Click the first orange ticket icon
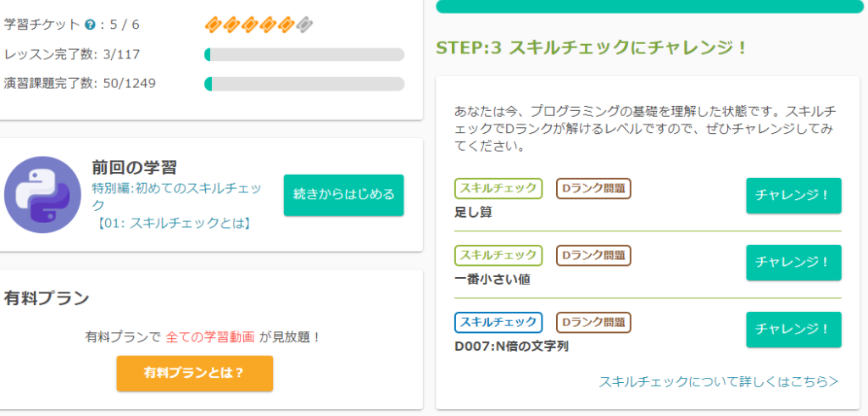Viewport: 868px width, 416px height. pos(214,25)
